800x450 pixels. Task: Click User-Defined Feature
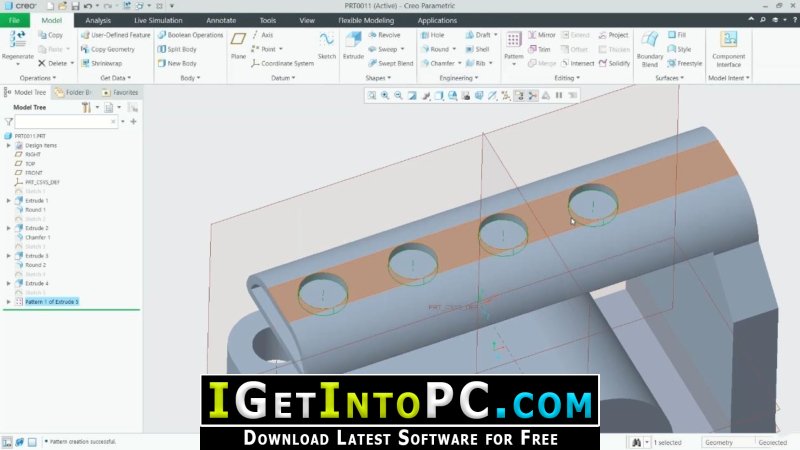pos(116,35)
